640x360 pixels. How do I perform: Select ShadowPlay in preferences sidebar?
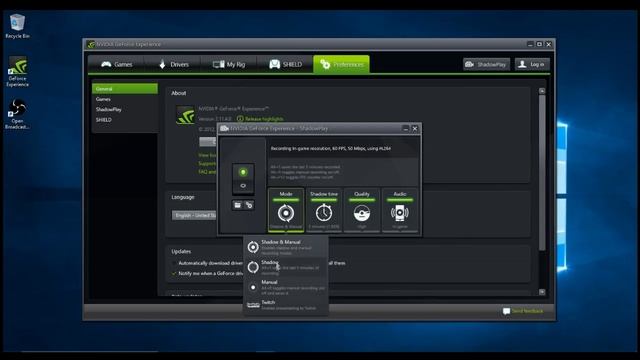[125, 109]
